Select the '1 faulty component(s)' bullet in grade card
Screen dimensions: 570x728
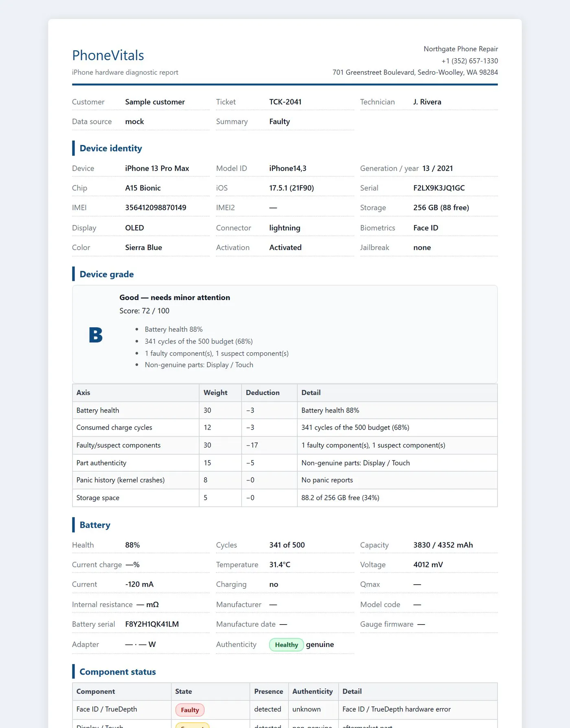pos(217,353)
